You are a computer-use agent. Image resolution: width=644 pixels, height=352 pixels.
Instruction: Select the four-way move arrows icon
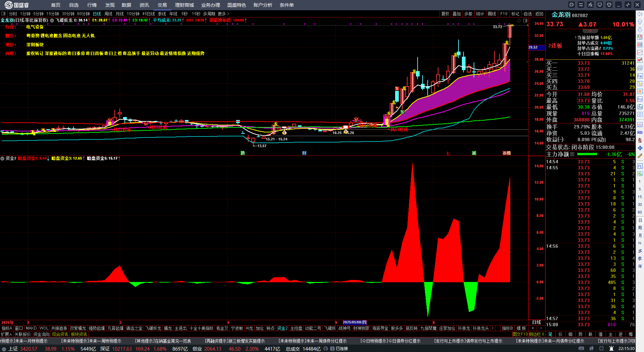[x=640, y=148]
